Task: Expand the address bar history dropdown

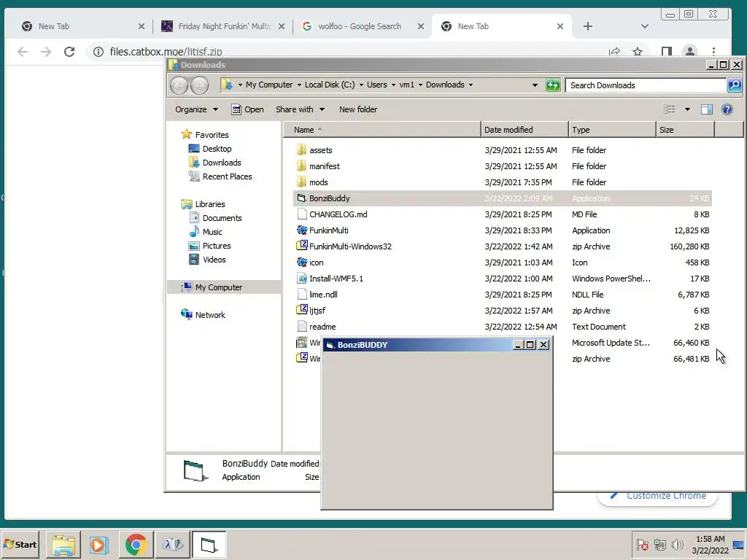Action: tap(535, 85)
